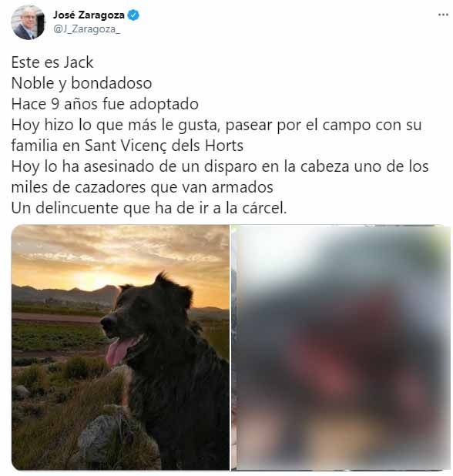The height and width of the screenshot is (476, 453).
Task: Open José Zaragoza's profile avatar
Action: tap(28, 22)
